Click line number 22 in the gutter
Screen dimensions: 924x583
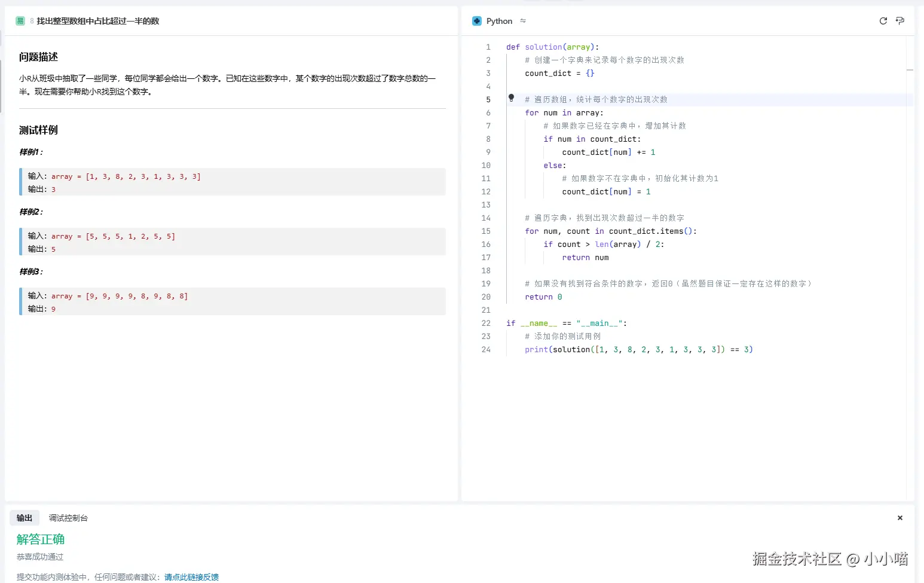486,323
